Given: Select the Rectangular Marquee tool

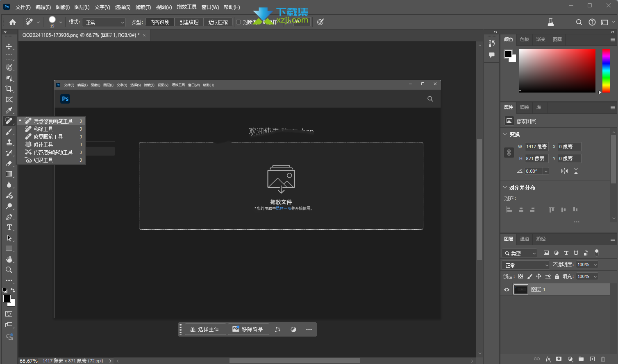Looking at the screenshot, I should (x=9, y=57).
